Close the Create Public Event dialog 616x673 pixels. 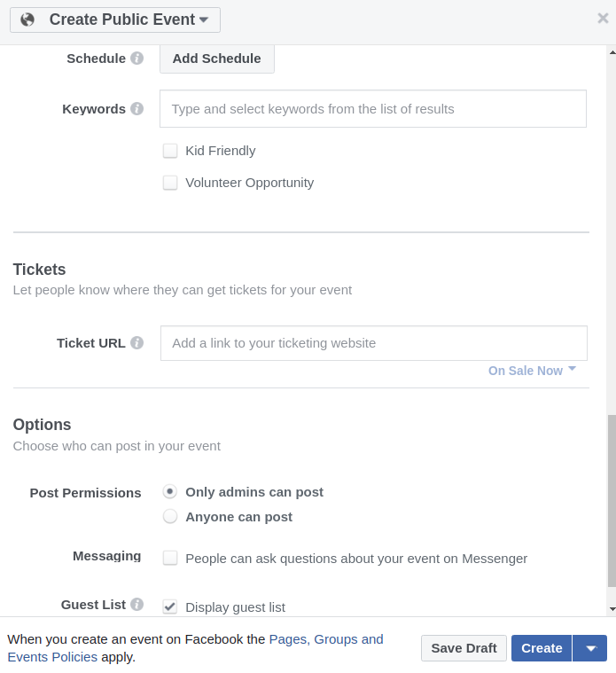coord(604,19)
